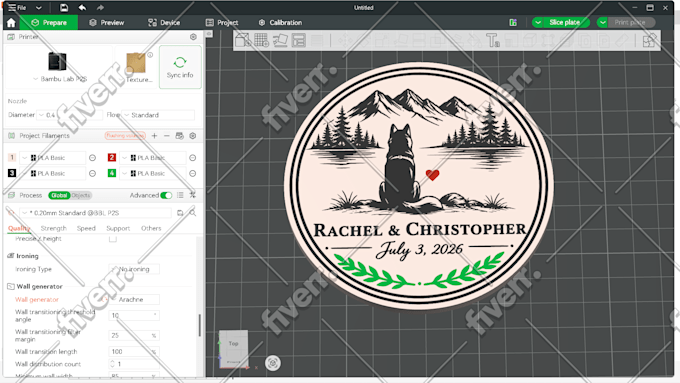Open the File menu
Viewport: 680px width, 383px height.
(17, 7)
